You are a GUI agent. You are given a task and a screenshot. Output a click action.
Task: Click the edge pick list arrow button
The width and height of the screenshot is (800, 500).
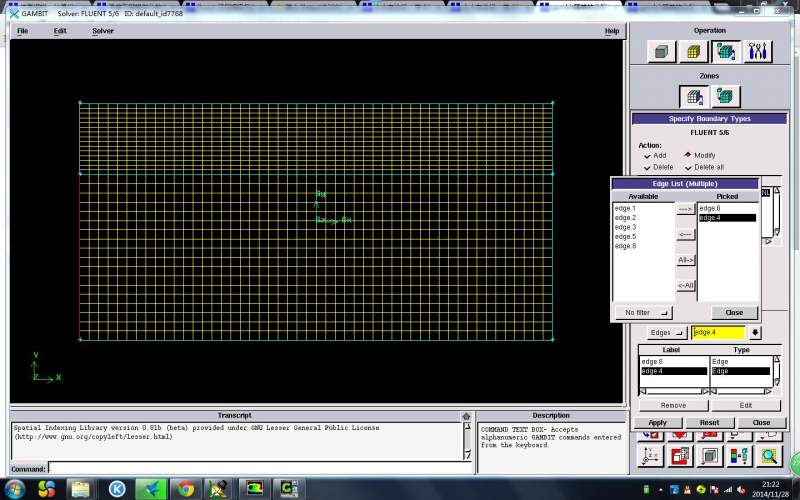coord(755,333)
